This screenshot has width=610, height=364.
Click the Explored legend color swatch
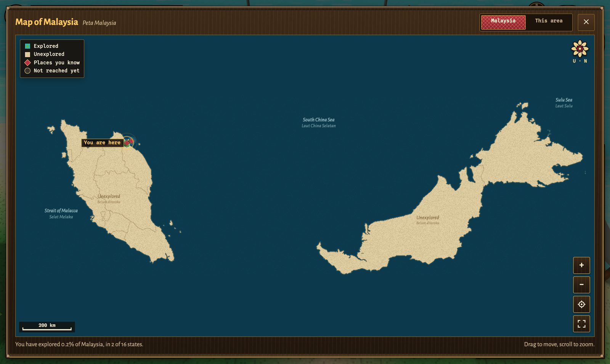pyautogui.click(x=27, y=46)
